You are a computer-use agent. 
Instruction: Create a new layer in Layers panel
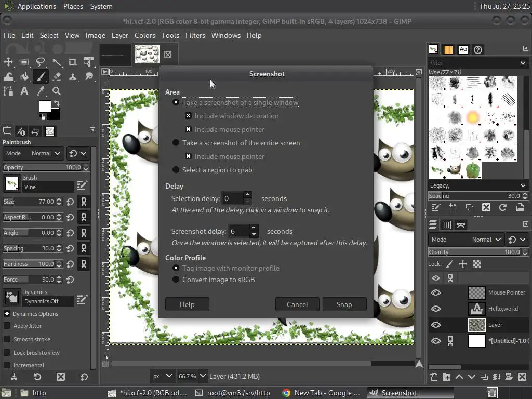point(434,377)
